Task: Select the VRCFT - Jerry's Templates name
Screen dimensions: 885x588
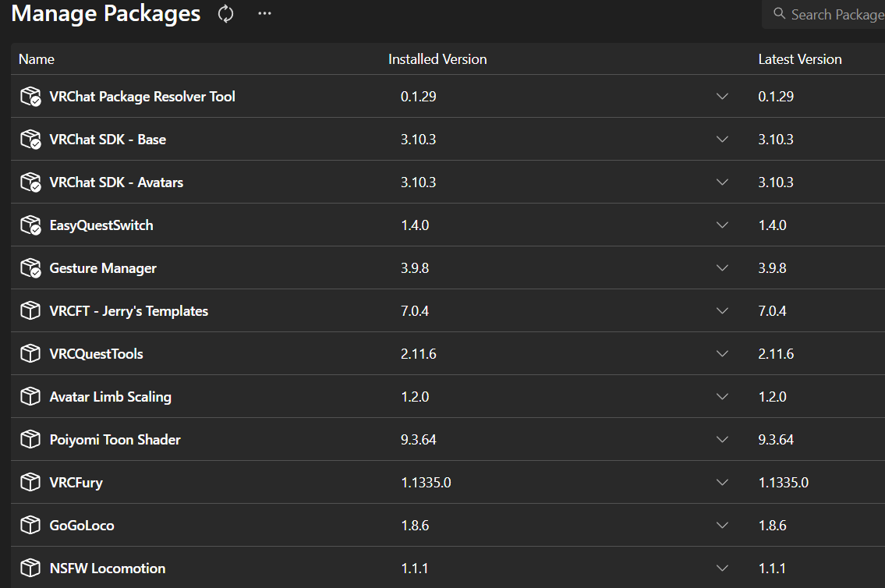Action: (x=129, y=311)
